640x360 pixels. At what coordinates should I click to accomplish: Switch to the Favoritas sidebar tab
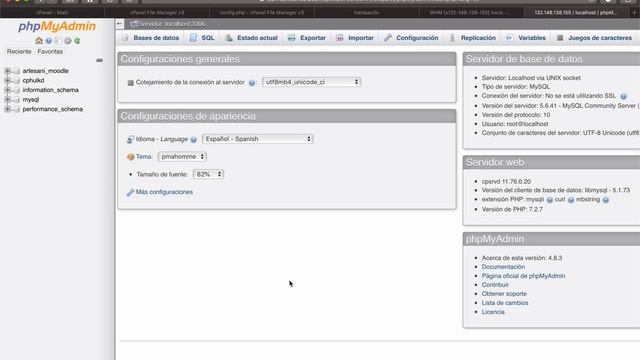50,52
